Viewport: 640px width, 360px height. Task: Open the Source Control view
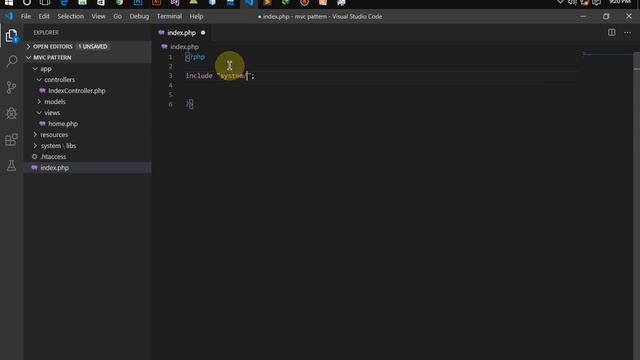pos(11,87)
